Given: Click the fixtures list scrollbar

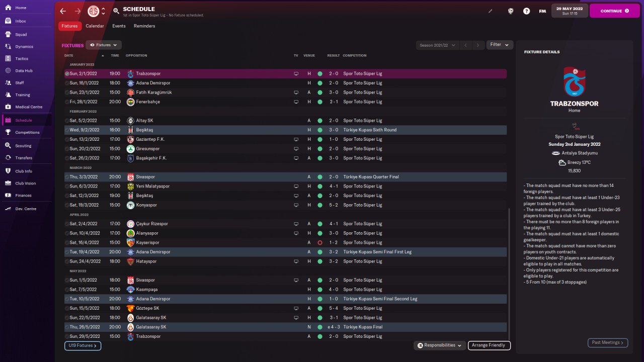Looking at the screenshot, I should pos(509,274).
